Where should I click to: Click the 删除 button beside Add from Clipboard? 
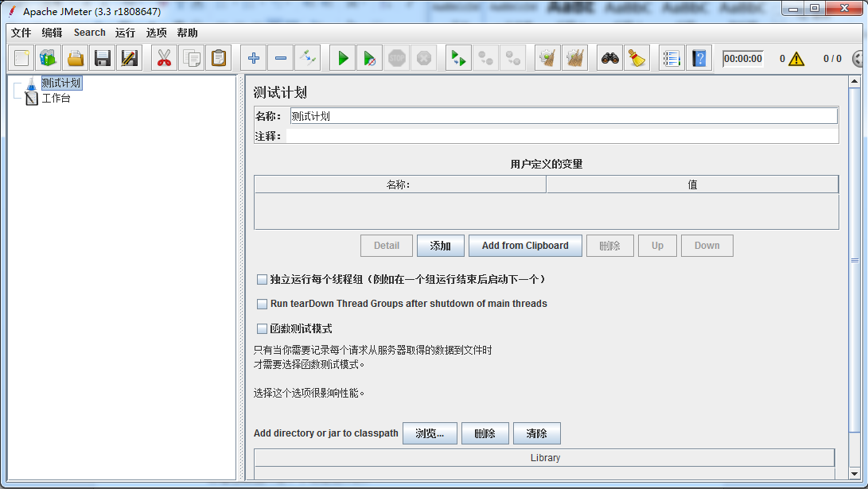(610, 246)
